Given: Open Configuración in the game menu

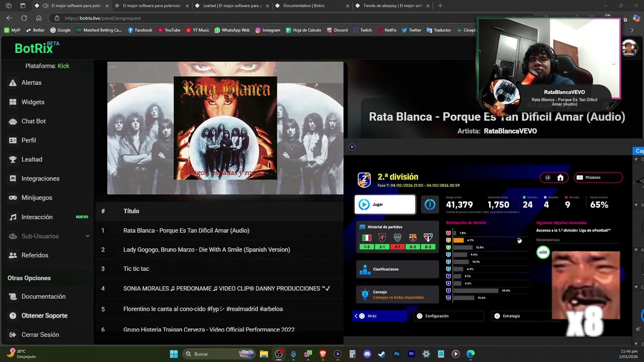Looking at the screenshot, I should click(x=449, y=316).
